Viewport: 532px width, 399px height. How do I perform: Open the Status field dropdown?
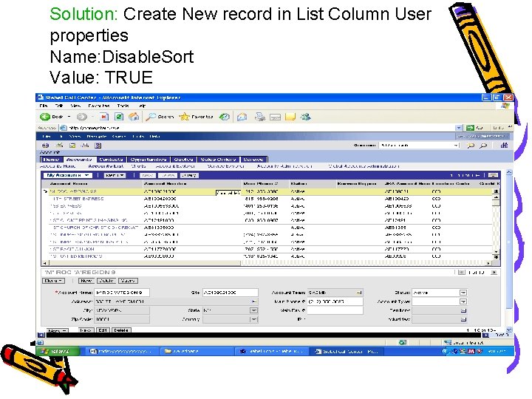(x=463, y=293)
